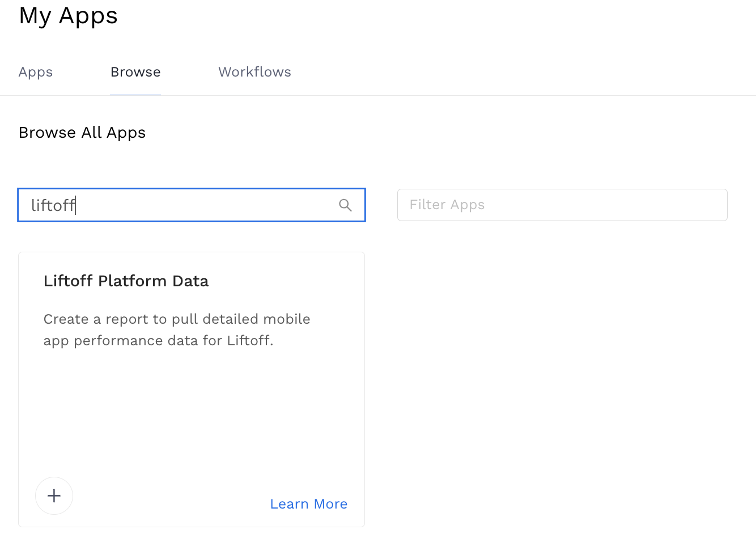Place cursor on typed word liftoff
756x559 pixels.
point(53,205)
